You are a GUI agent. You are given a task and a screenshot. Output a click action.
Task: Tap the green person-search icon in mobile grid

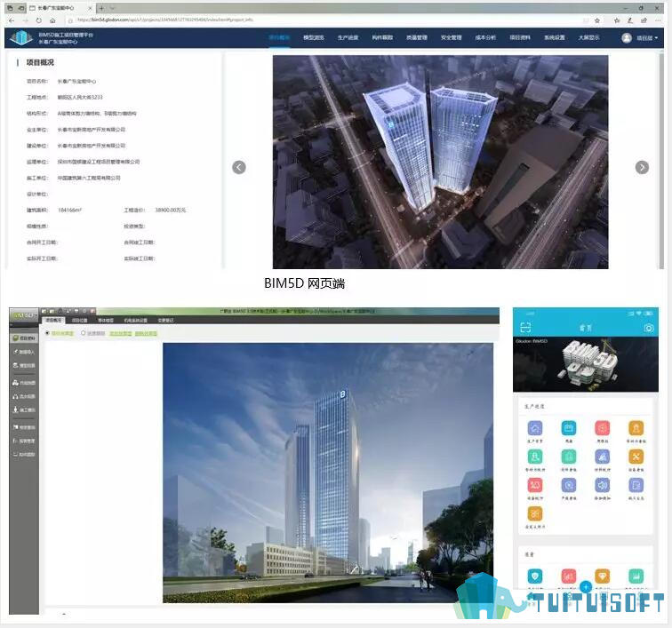[535, 457]
